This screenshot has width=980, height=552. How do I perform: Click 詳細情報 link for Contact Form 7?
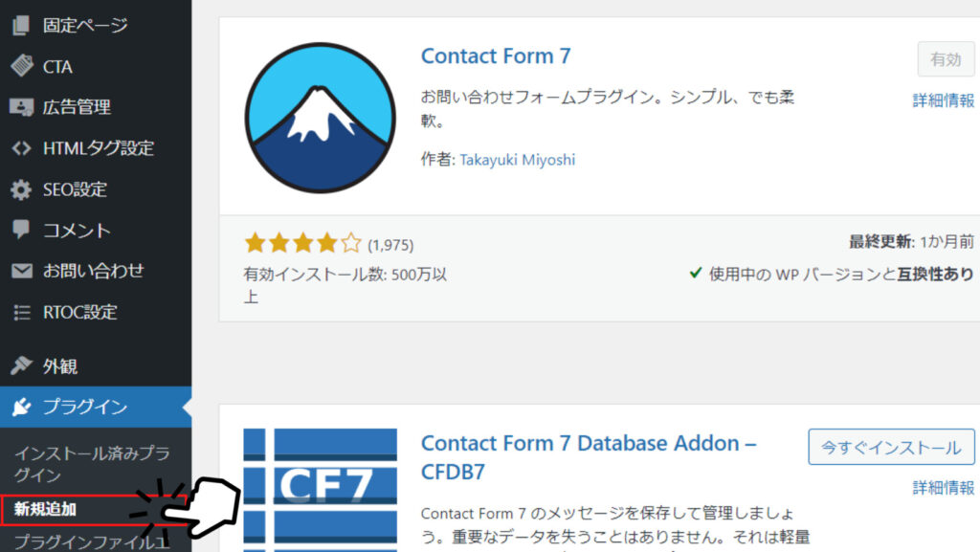(x=943, y=99)
